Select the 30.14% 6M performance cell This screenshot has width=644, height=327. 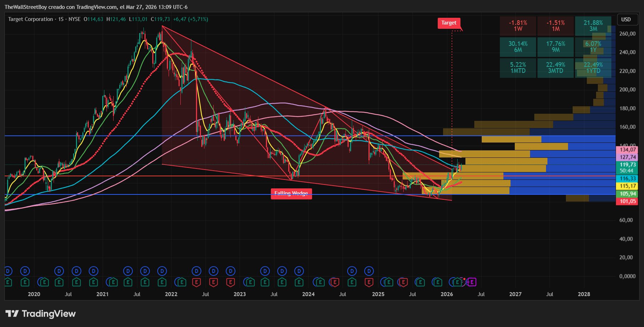(x=518, y=47)
